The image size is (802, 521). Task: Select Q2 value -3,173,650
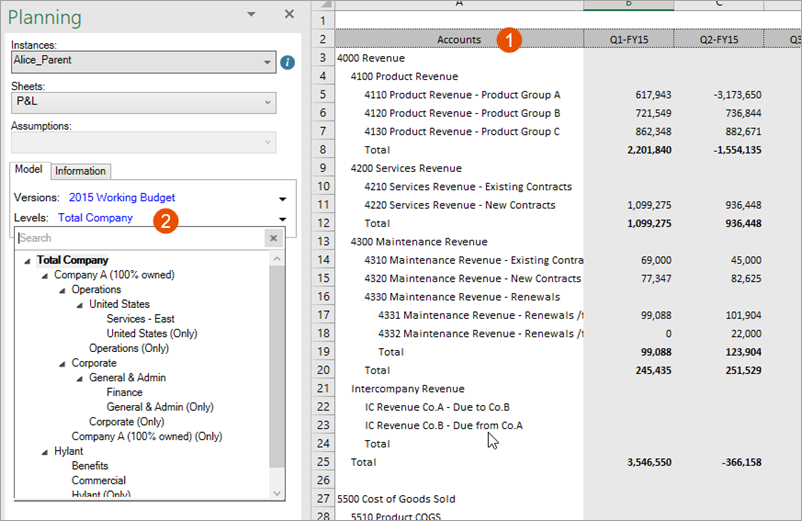click(x=719, y=95)
